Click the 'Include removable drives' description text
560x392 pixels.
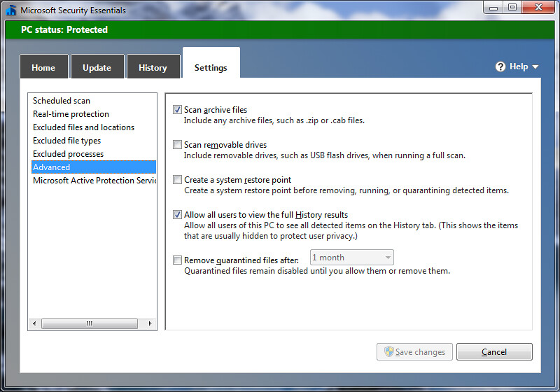point(324,155)
